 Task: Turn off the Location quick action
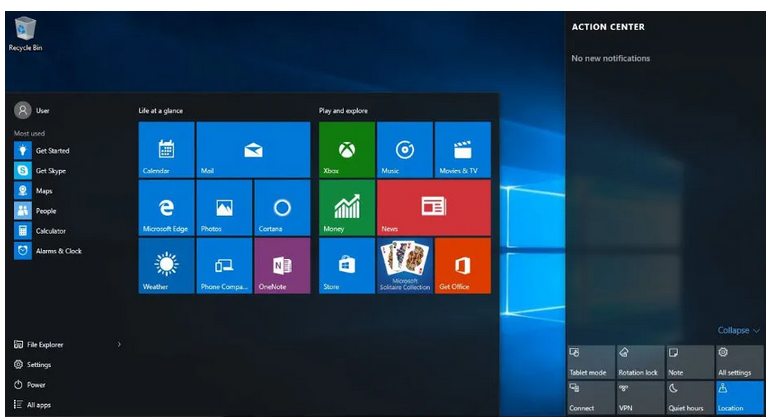(x=740, y=398)
